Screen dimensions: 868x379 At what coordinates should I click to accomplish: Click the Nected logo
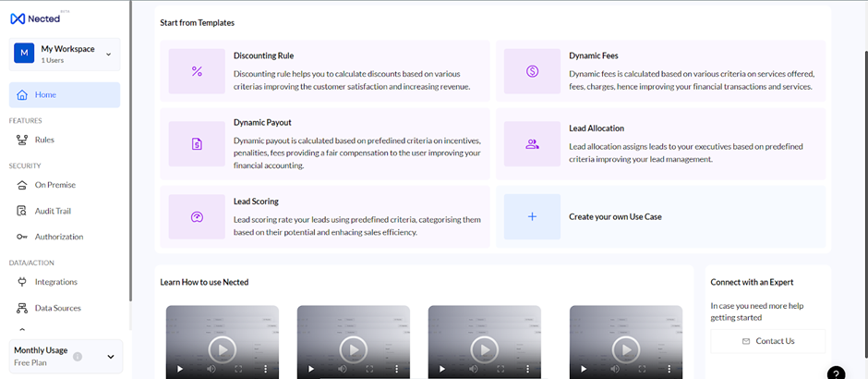tap(37, 18)
